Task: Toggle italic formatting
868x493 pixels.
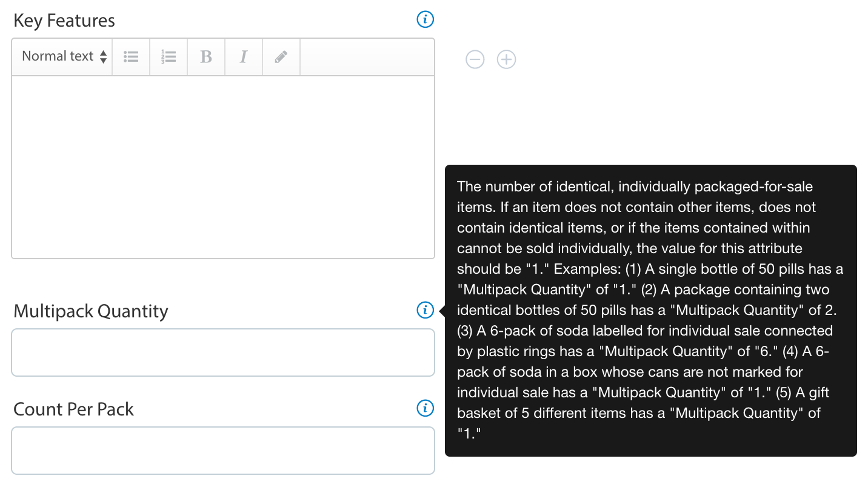Action: point(244,57)
